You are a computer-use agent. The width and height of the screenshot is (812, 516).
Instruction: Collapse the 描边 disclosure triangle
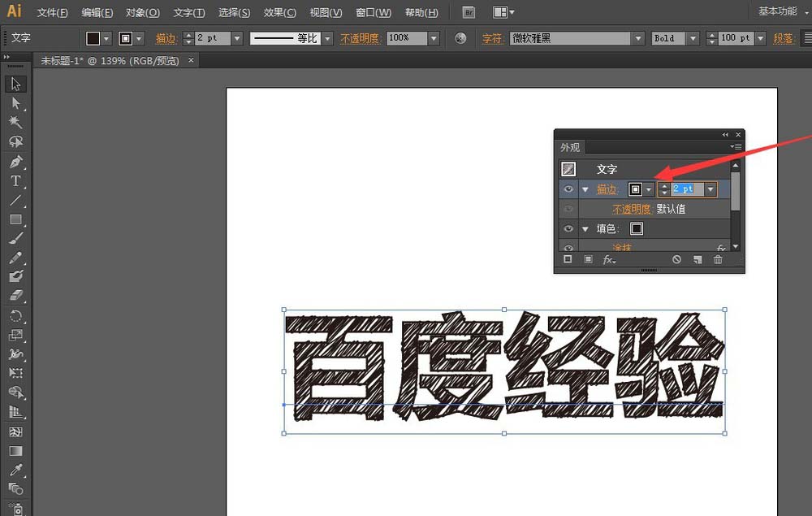pyautogui.click(x=585, y=189)
